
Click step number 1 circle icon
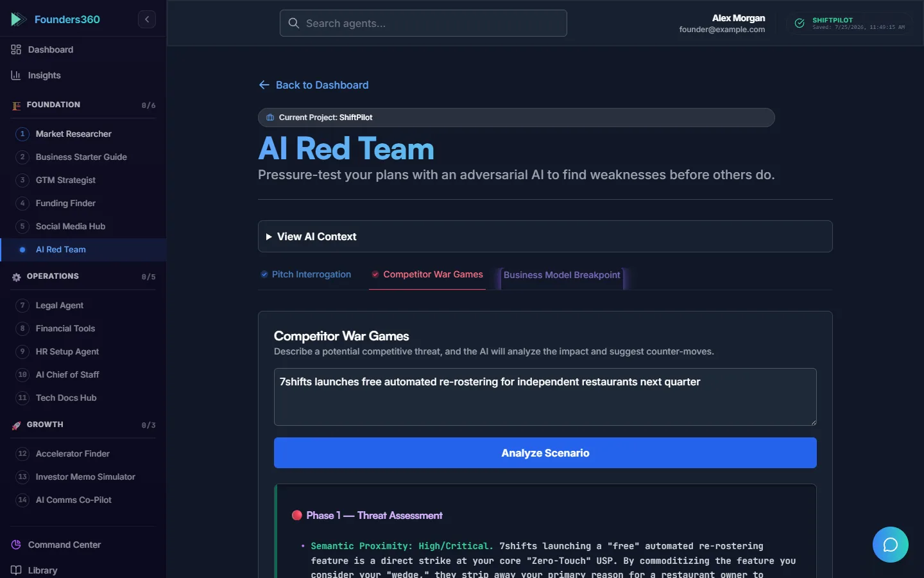pyautogui.click(x=22, y=134)
